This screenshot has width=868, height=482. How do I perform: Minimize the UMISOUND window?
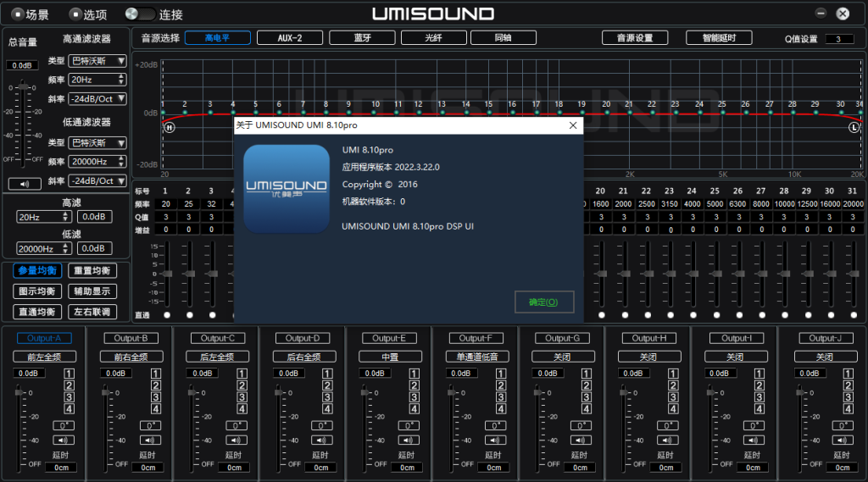coord(821,14)
